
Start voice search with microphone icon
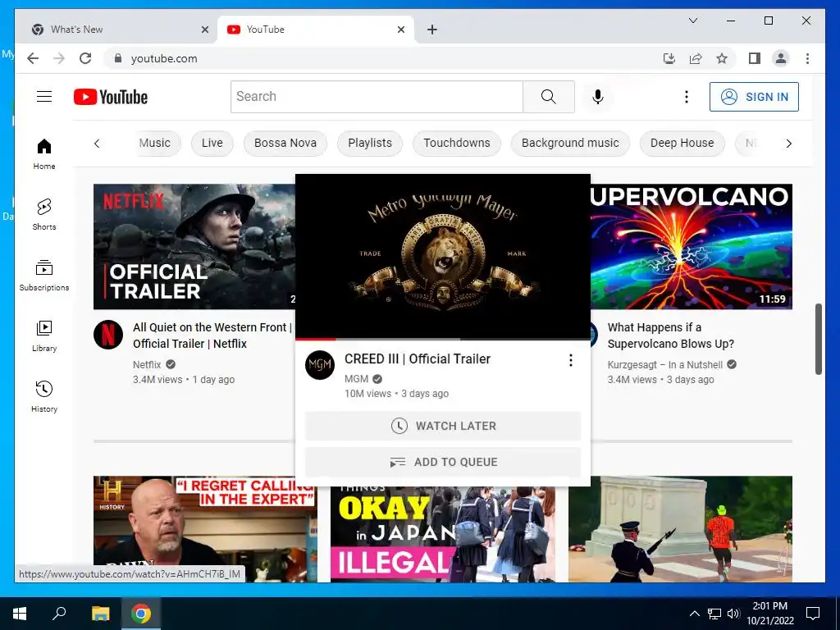pos(598,97)
